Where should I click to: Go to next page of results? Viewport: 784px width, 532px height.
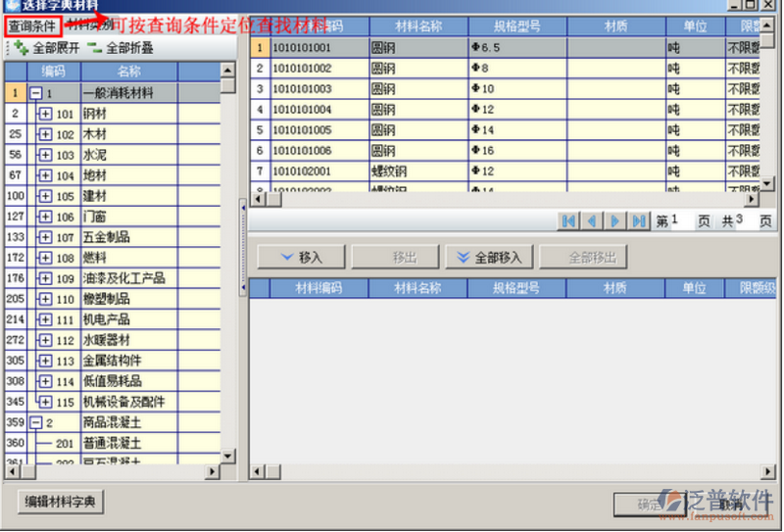[x=615, y=221]
